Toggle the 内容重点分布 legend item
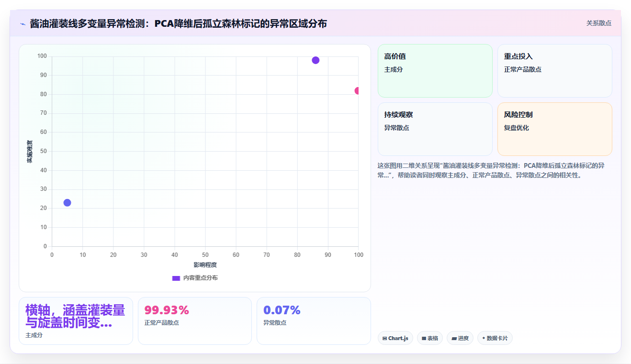 tap(195, 278)
